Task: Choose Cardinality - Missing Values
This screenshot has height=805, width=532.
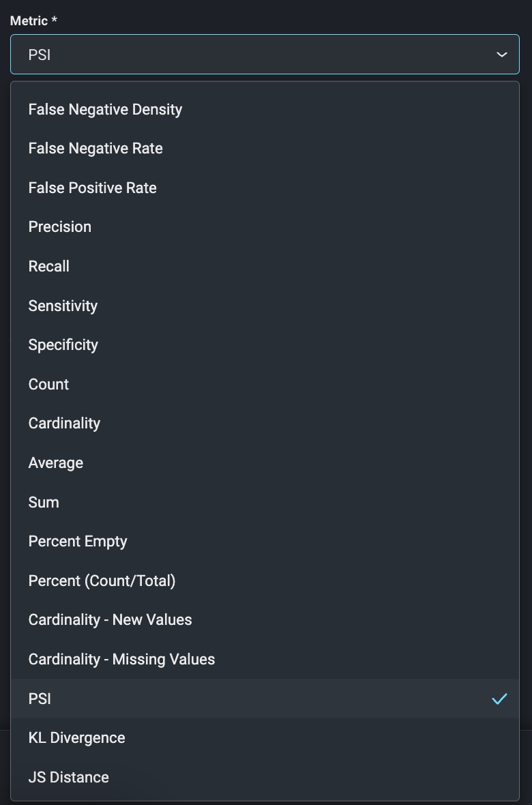Action: tap(121, 659)
